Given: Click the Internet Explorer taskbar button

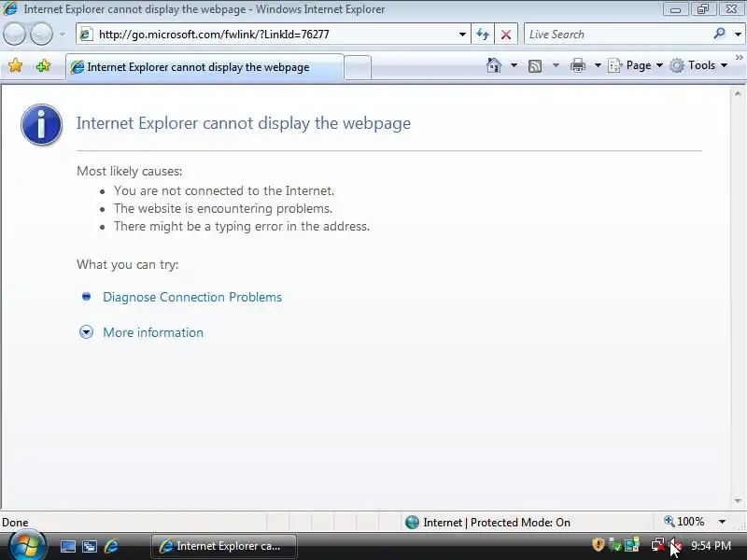Looking at the screenshot, I should pyautogui.click(x=224, y=546).
